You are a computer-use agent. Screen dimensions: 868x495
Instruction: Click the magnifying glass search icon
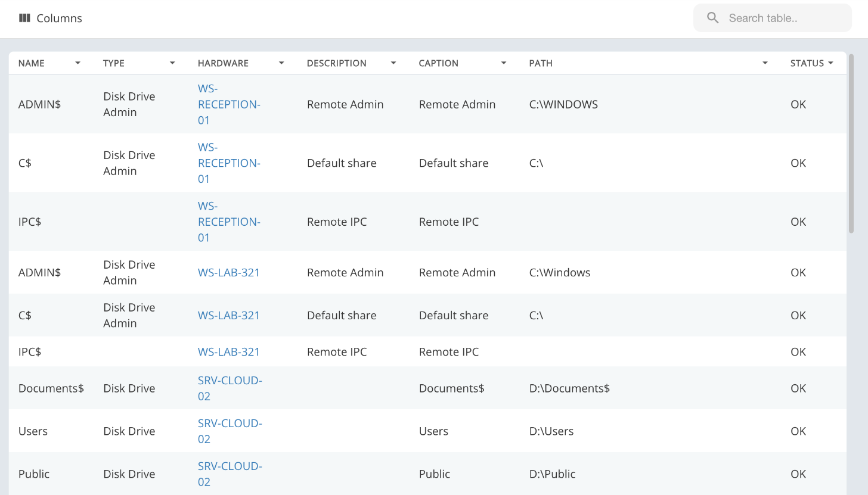[x=712, y=18]
